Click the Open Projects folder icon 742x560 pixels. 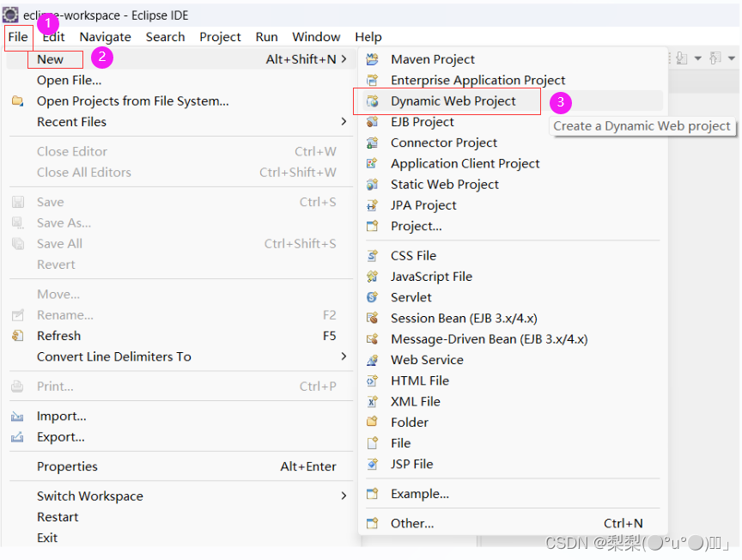pos(17,100)
